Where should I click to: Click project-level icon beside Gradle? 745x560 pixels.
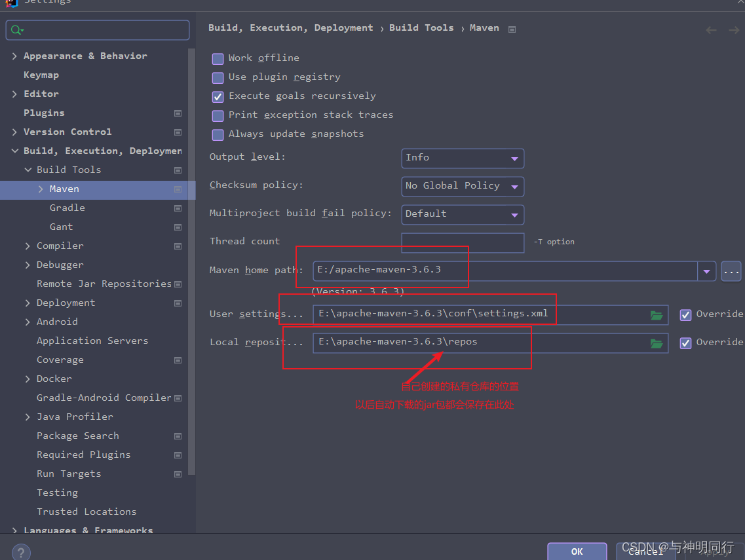178,208
